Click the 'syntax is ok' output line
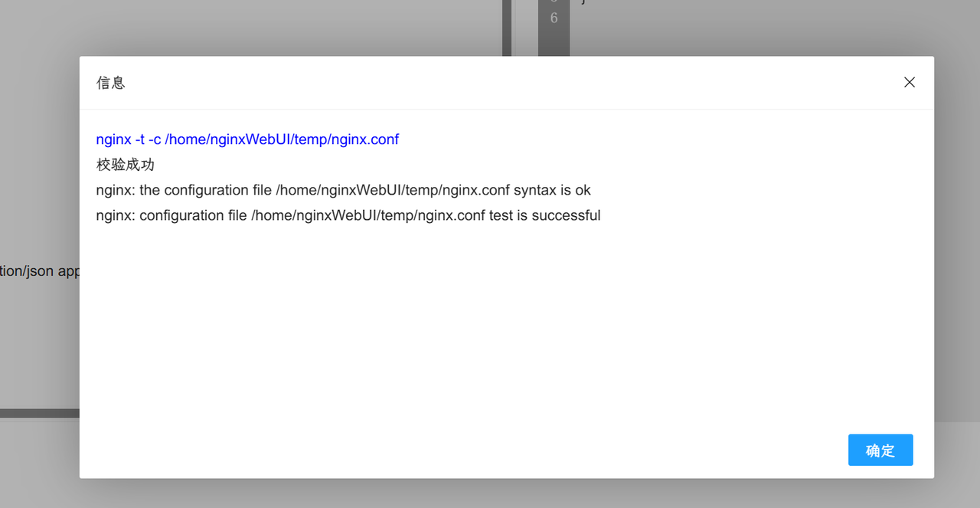 [344, 190]
